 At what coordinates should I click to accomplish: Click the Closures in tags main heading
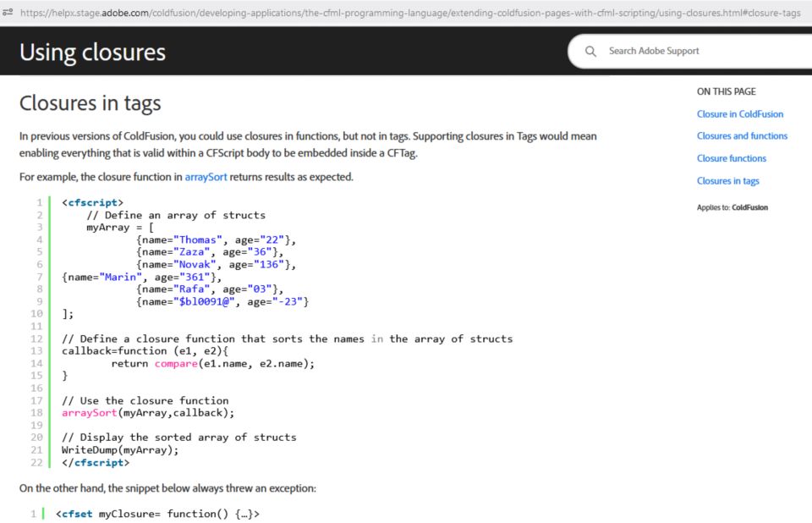click(x=90, y=103)
